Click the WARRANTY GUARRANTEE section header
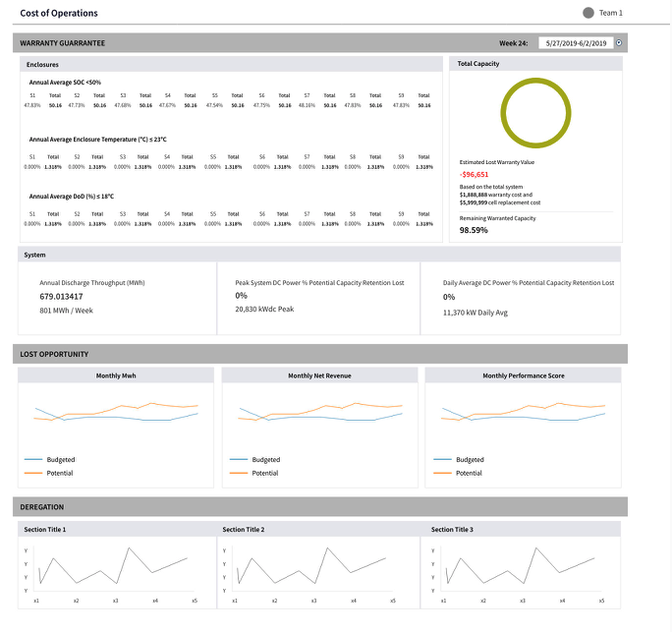 [x=63, y=43]
